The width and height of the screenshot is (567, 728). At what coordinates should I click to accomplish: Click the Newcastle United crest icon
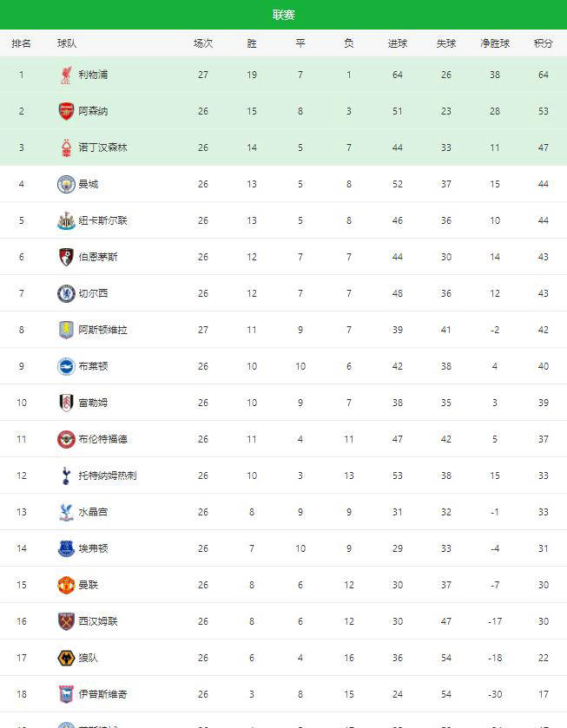66,220
